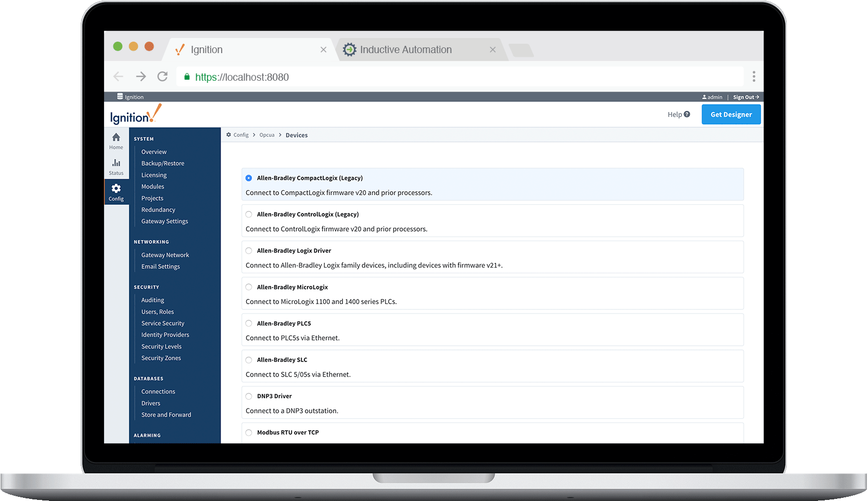Open Gateway Settings in the sidebar
868x501 pixels.
coord(164,221)
